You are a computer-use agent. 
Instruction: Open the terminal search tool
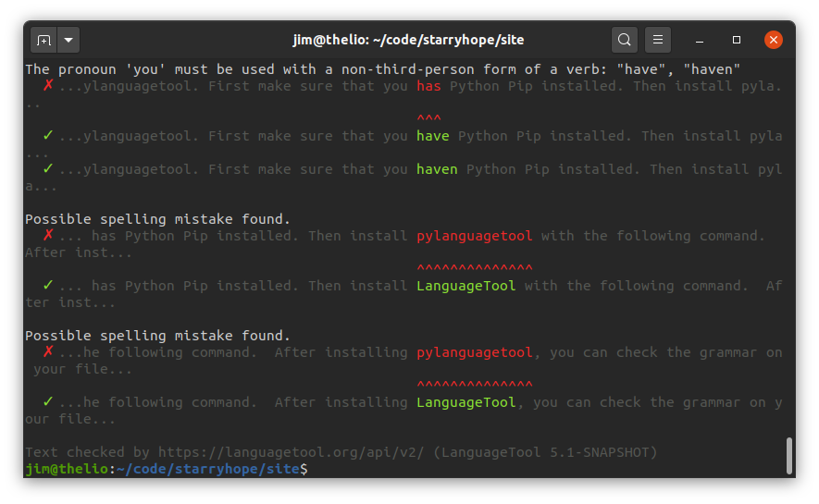(625, 40)
